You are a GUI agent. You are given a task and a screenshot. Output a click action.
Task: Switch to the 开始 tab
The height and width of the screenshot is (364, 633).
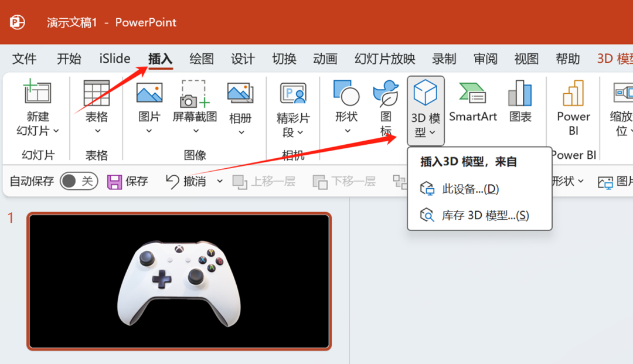(69, 59)
